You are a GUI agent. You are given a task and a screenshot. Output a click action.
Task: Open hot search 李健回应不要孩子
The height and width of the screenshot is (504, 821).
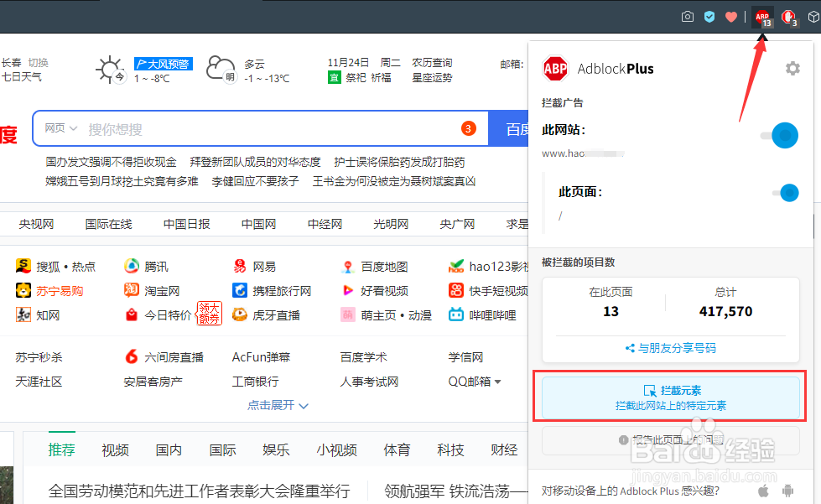(255, 181)
